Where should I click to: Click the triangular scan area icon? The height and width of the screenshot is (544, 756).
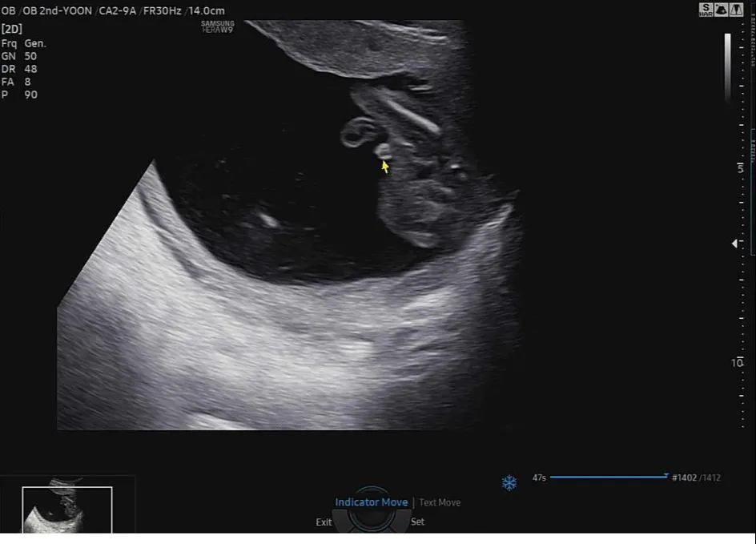point(736,10)
